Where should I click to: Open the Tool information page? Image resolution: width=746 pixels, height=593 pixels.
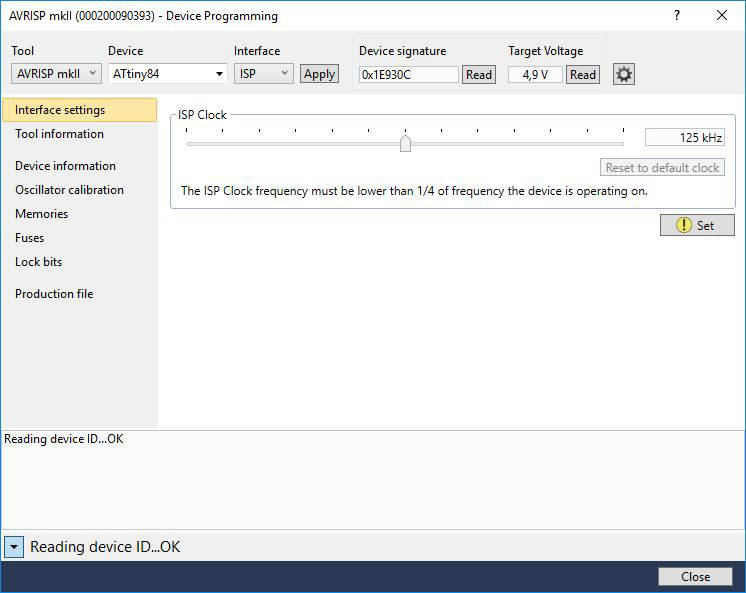tap(59, 134)
